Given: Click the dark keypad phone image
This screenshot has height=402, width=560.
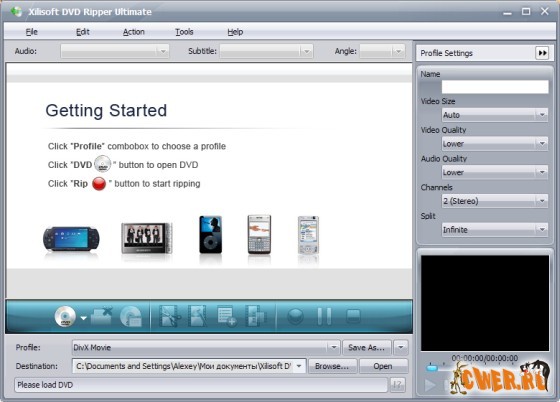Looking at the screenshot, I should [259, 235].
